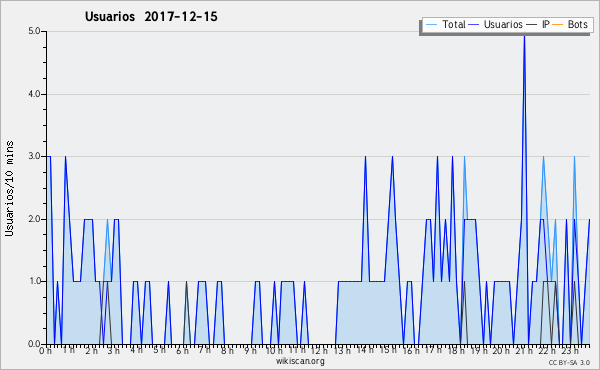The image size is (600, 370).
Task: Click the 18 h x-axis label
Action: click(x=456, y=351)
